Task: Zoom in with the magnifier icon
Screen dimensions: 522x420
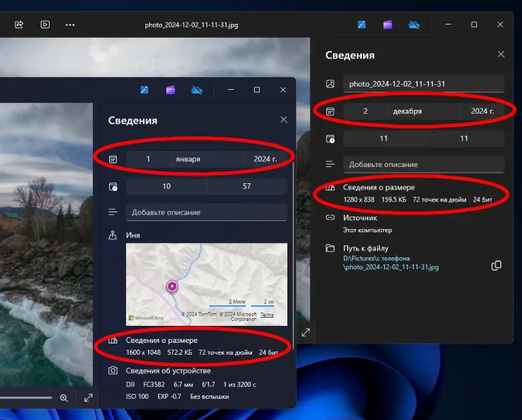Action: [65, 398]
